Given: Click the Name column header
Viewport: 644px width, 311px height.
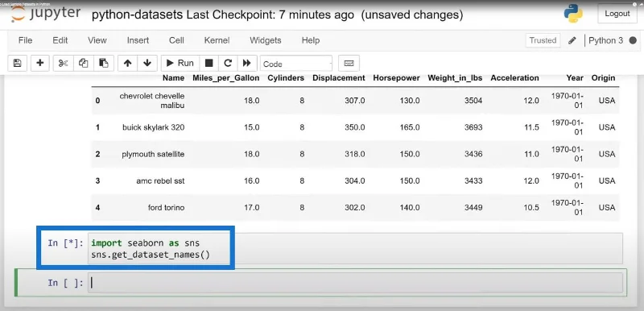Looking at the screenshot, I should [173, 77].
